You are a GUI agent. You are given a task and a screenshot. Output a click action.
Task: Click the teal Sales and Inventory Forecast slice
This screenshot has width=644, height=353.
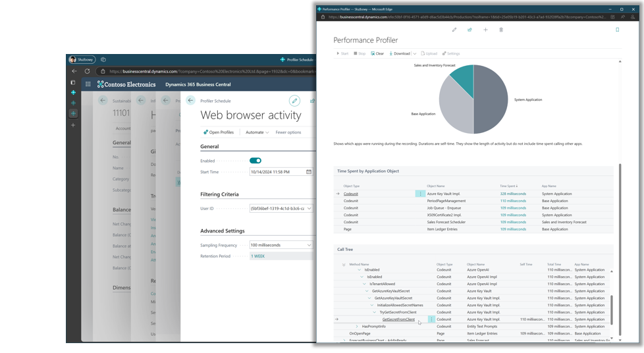[x=464, y=78]
